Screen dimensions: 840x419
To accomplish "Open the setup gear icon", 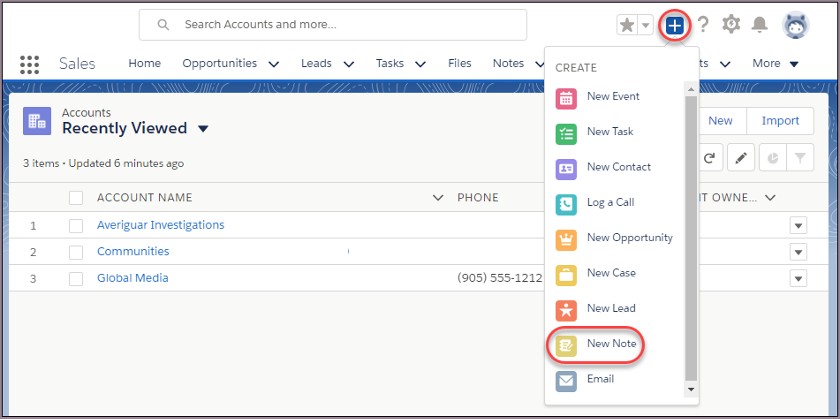I will [731, 24].
